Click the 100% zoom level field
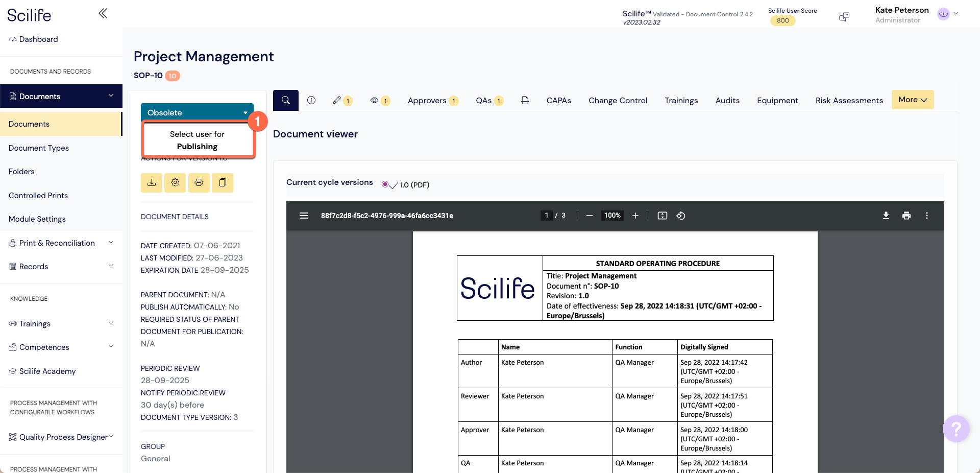This screenshot has width=980, height=473. [x=612, y=216]
